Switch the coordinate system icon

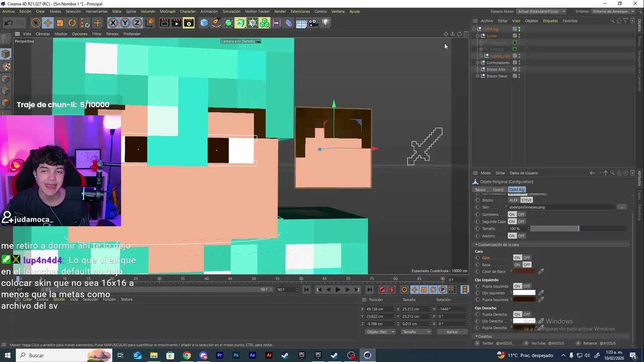point(149,23)
